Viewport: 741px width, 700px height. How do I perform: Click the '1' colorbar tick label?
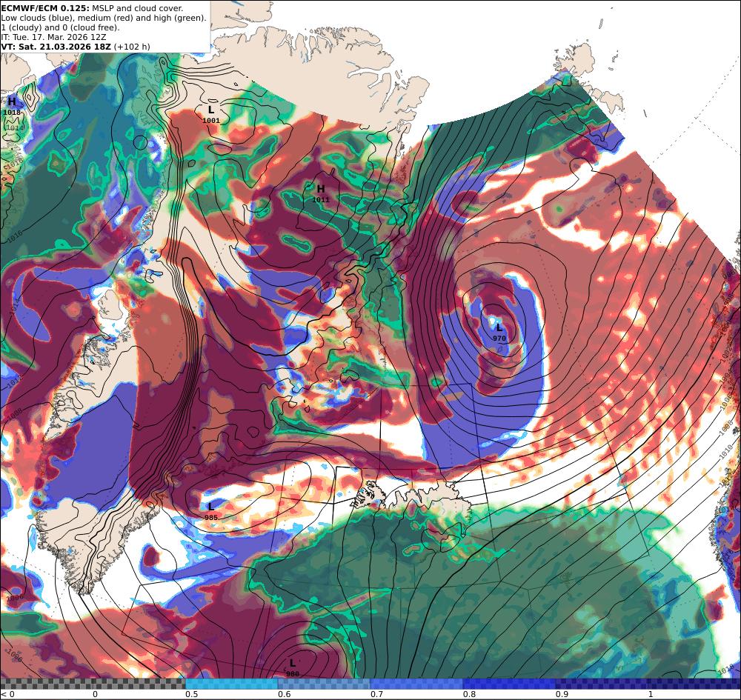651,694
